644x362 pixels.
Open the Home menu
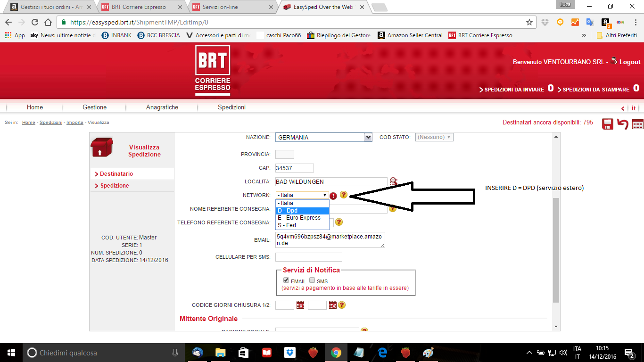click(x=35, y=107)
